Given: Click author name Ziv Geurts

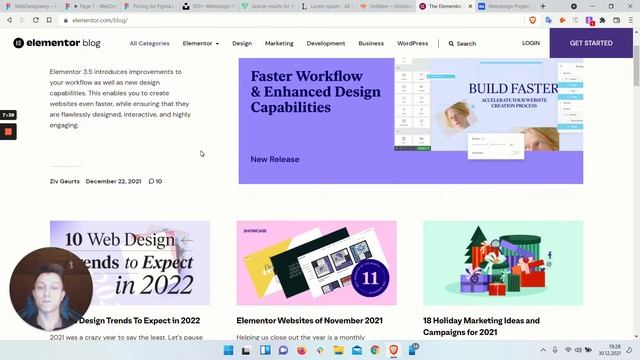Looking at the screenshot, I should (64, 181).
